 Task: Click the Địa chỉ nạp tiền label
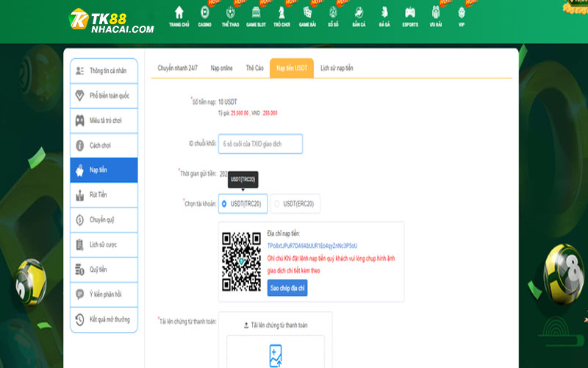tap(284, 233)
